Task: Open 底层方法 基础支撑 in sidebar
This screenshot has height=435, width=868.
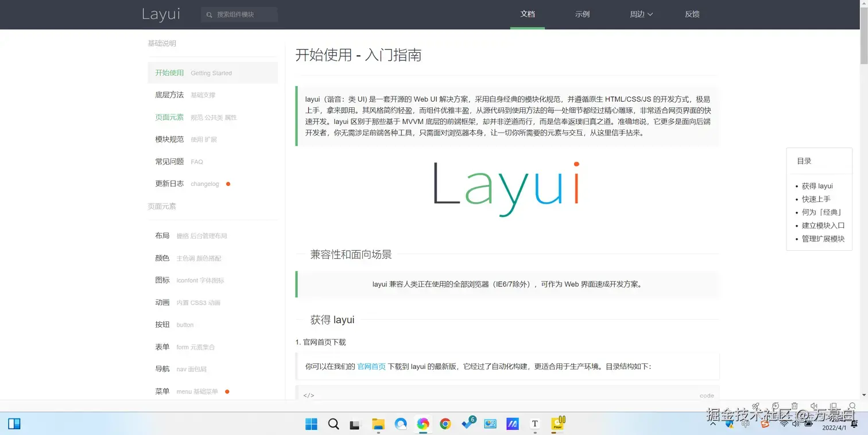Action: [x=212, y=95]
